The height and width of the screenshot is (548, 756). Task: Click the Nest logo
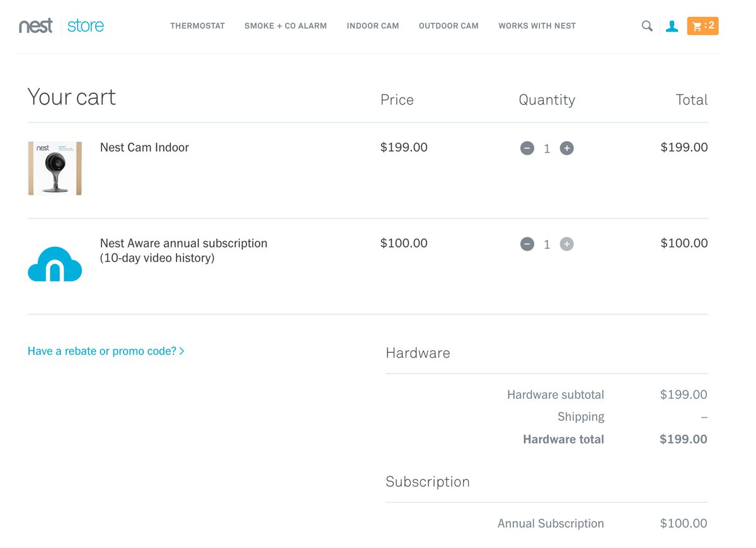coord(36,26)
